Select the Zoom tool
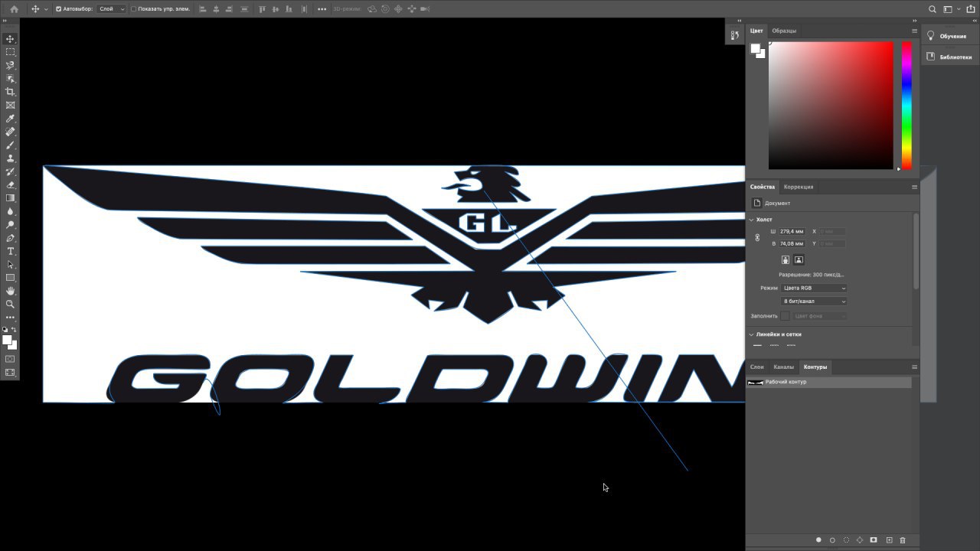This screenshot has height=551, width=980. 10,304
